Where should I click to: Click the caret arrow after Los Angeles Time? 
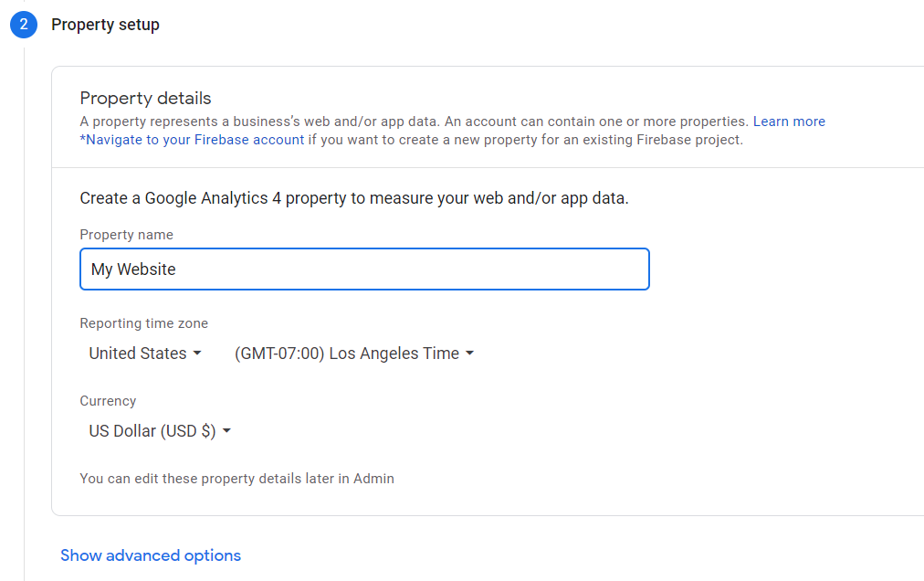(469, 354)
